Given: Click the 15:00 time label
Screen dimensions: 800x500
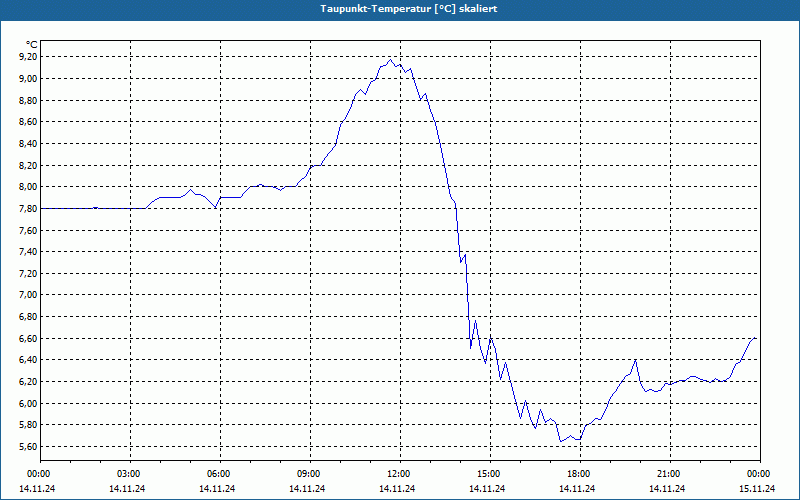Looking at the screenshot, I should 490,474.
